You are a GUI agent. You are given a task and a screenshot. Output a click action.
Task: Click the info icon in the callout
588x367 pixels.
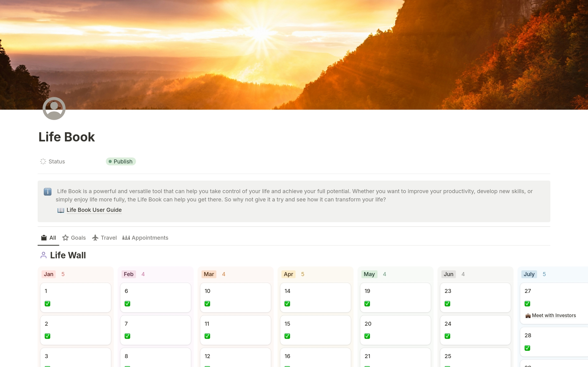[x=47, y=192]
